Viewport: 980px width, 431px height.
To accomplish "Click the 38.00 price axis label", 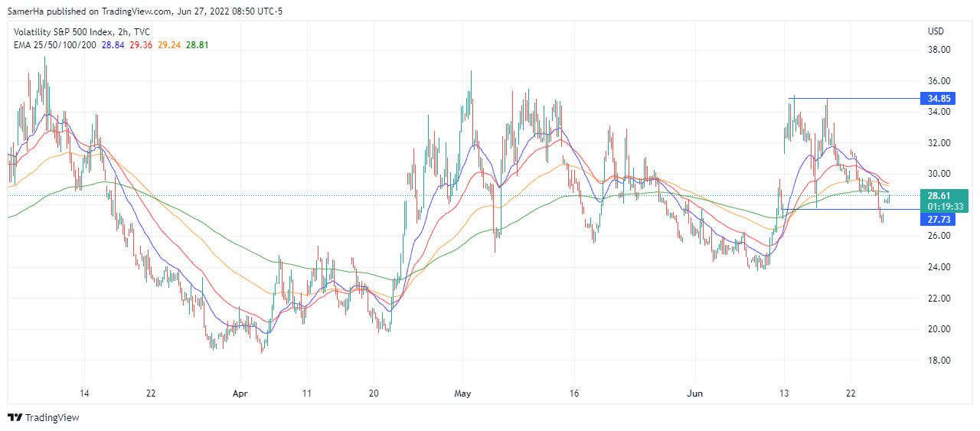I will 939,50.
